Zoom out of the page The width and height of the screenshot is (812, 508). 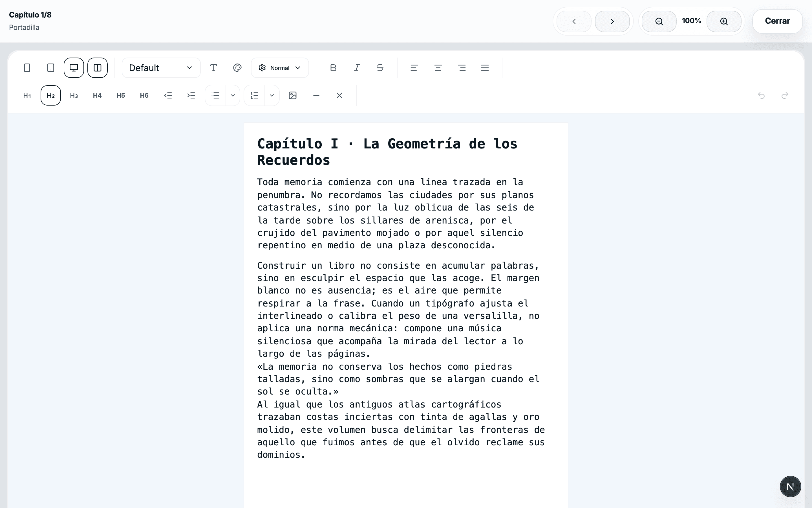(659, 21)
